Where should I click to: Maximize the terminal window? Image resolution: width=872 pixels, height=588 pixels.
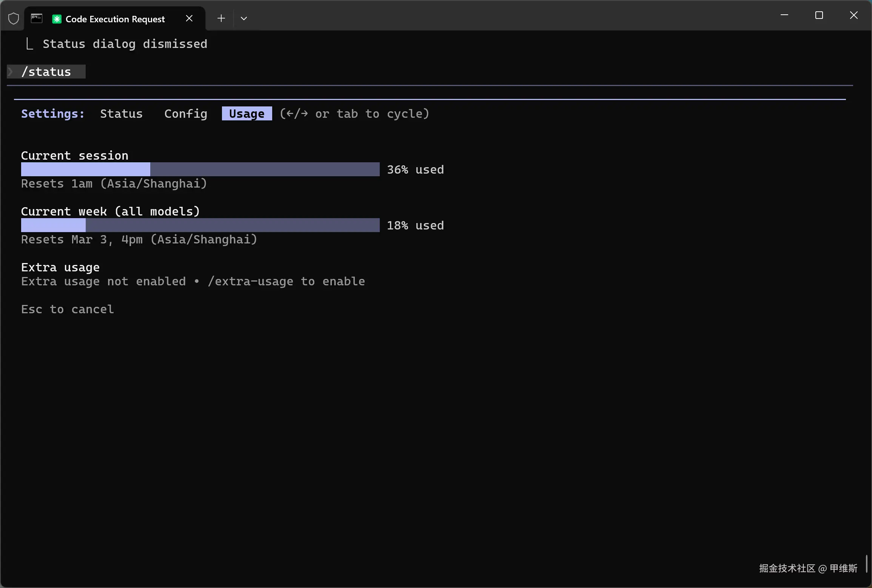tap(819, 15)
